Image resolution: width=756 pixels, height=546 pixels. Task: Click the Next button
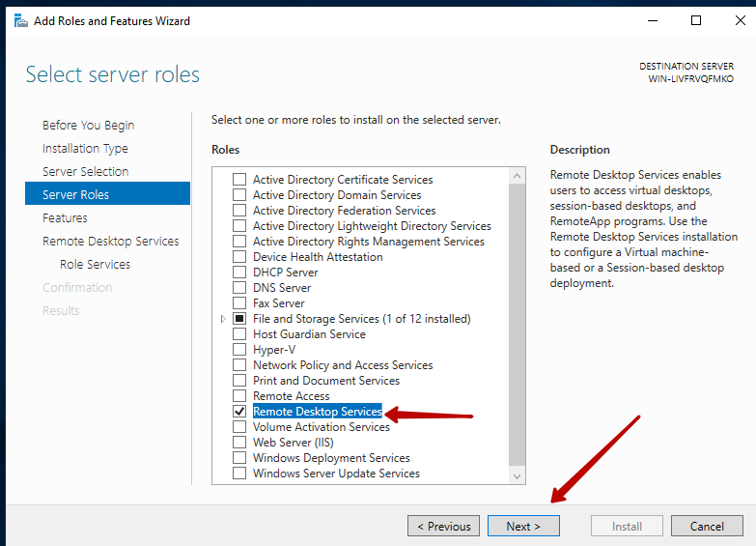(x=523, y=526)
